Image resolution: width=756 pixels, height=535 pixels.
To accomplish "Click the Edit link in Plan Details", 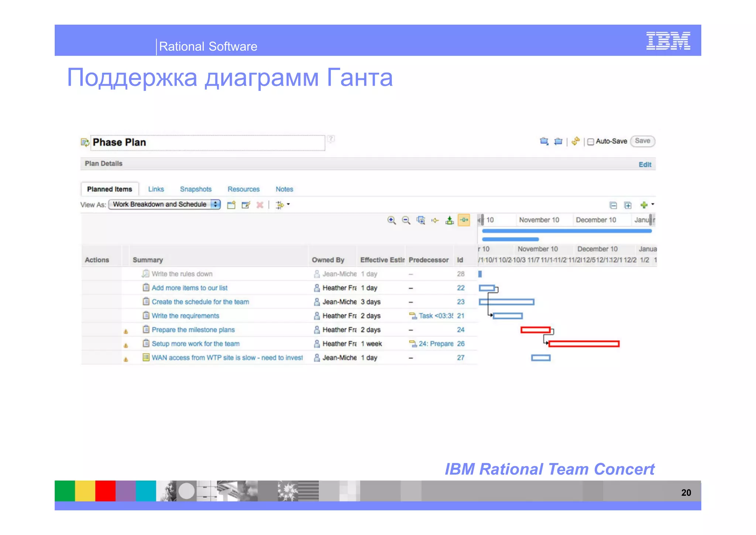I will [x=645, y=164].
